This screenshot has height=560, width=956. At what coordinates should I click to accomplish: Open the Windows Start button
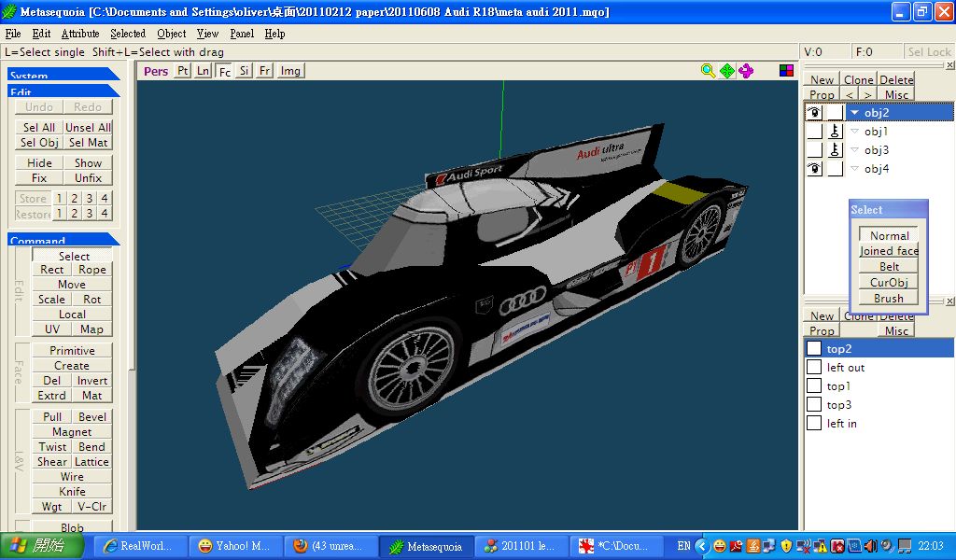pyautogui.click(x=41, y=545)
